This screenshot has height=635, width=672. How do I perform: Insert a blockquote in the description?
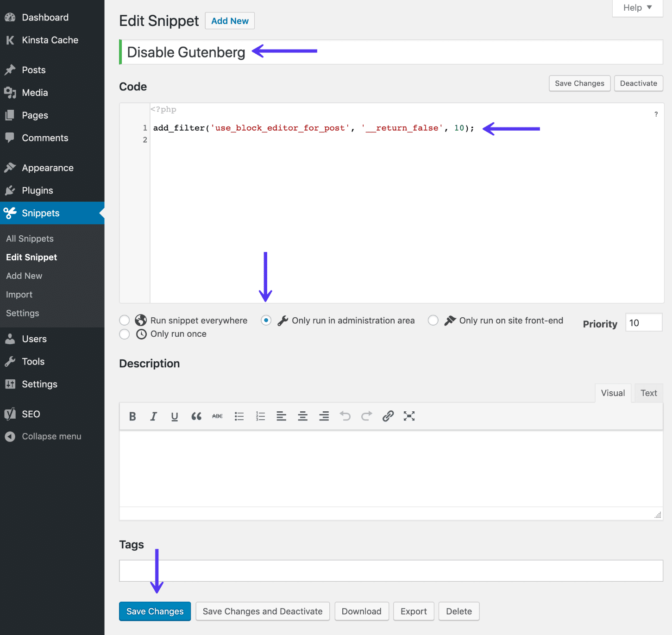[196, 416]
